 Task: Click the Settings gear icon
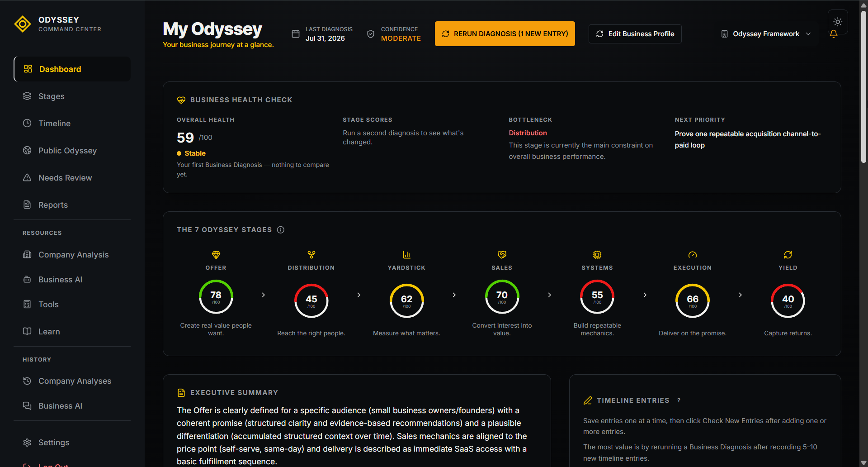[27, 442]
